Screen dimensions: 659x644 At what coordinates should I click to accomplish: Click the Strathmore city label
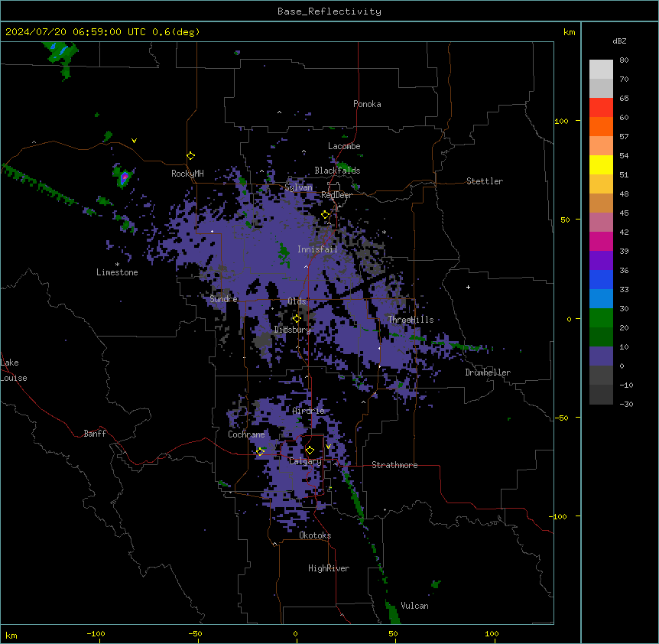(x=394, y=465)
